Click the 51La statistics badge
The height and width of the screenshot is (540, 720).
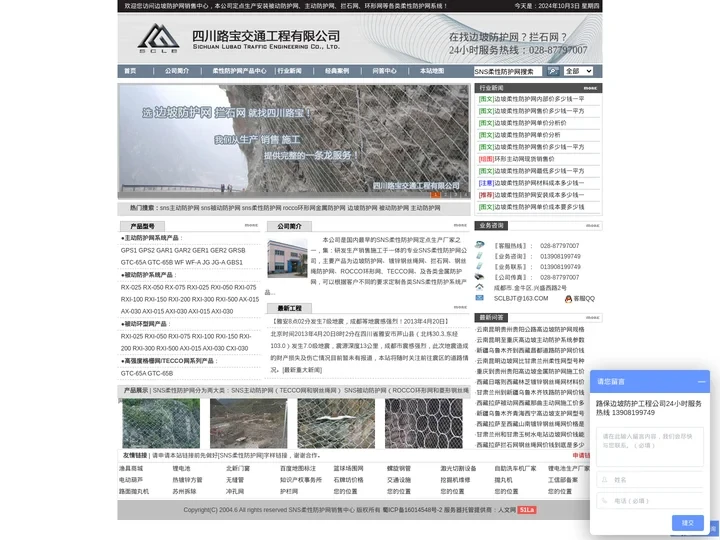coord(527,510)
